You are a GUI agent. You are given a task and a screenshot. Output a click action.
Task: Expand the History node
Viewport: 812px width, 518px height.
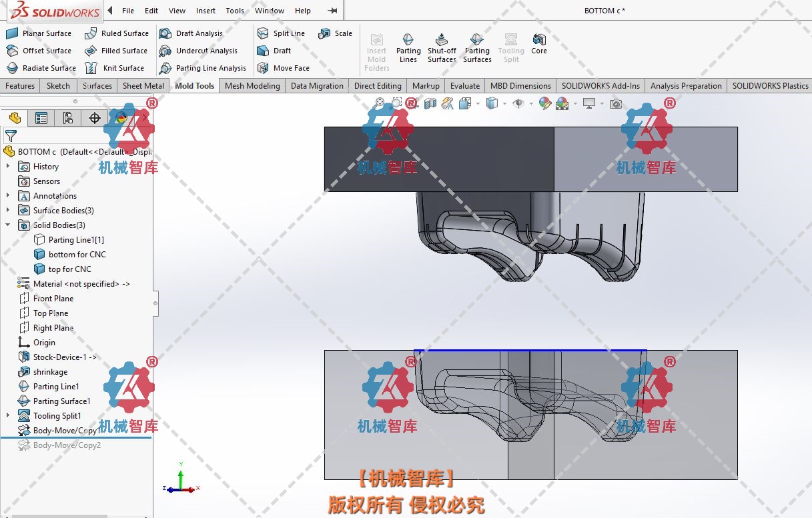coord(8,167)
